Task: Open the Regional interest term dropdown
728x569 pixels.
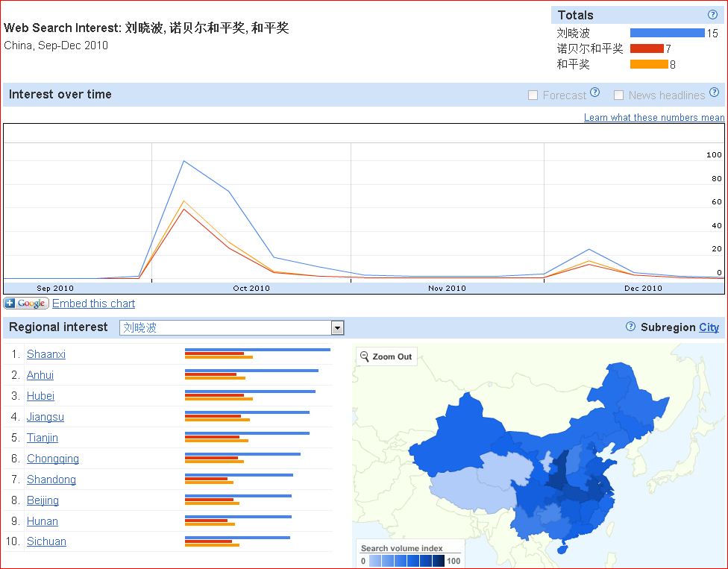Action: (x=231, y=327)
